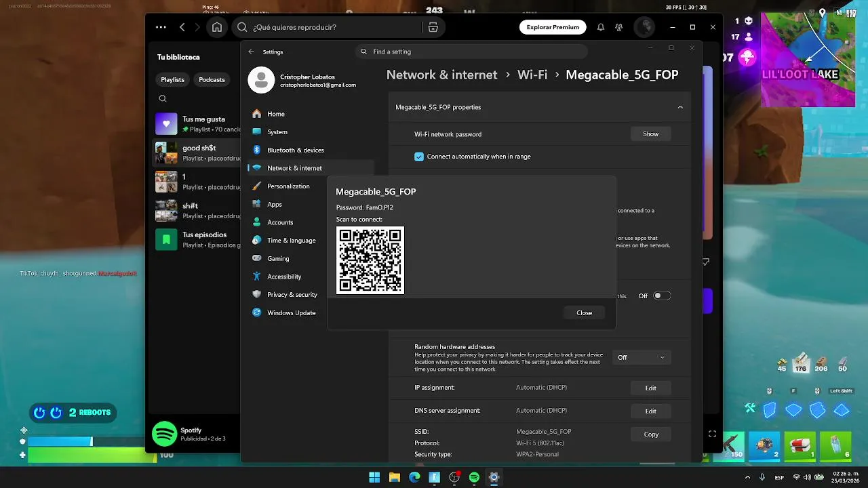Go back in the Settings window
868x488 pixels.
[x=251, y=52]
